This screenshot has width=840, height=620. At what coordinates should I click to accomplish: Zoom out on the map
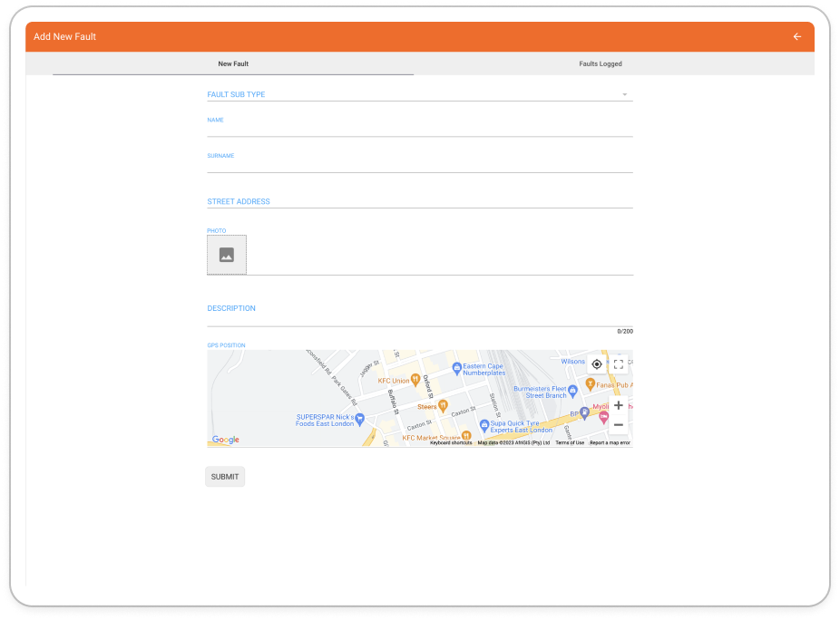tap(619, 425)
